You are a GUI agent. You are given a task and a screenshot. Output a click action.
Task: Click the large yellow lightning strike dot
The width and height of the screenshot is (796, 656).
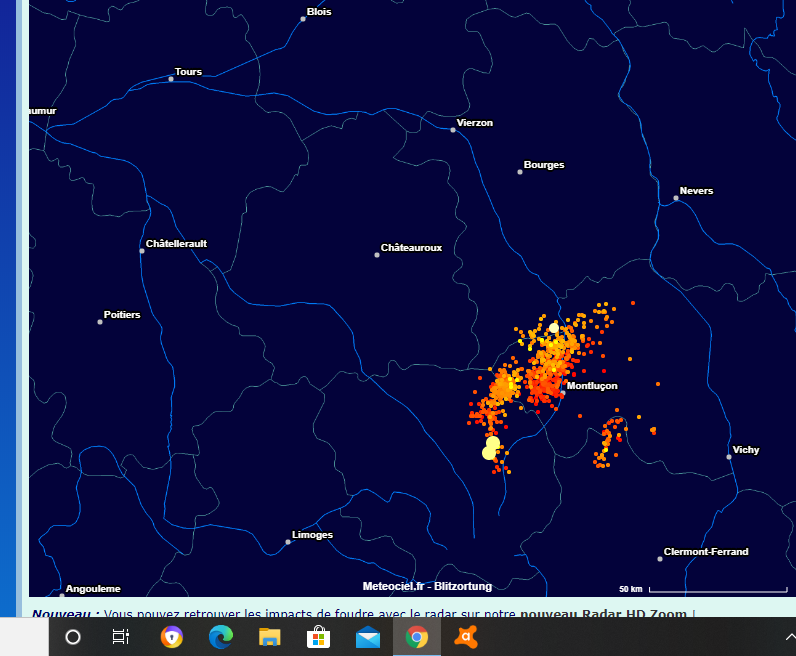click(489, 452)
